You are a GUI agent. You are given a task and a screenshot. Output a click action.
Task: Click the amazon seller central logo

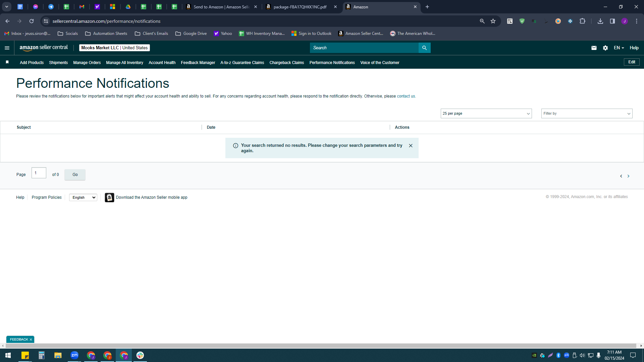tap(44, 48)
